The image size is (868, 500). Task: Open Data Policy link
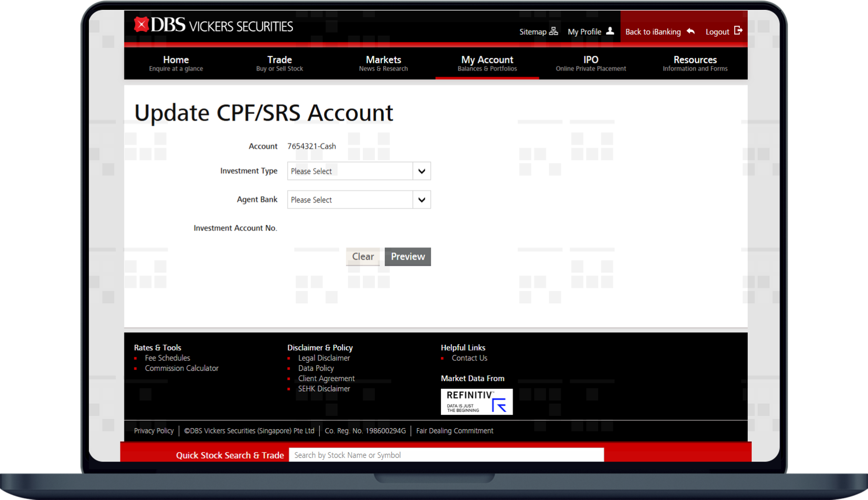316,368
